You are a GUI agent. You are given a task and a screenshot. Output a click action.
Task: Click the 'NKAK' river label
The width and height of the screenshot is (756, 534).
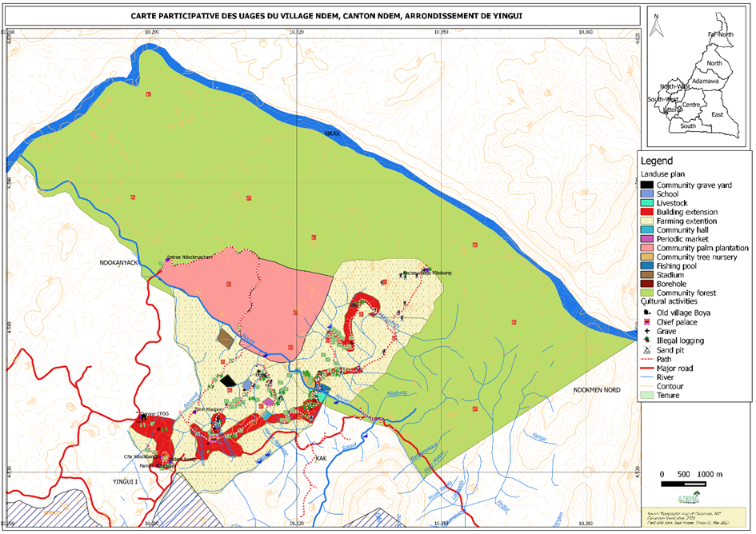[x=332, y=133]
